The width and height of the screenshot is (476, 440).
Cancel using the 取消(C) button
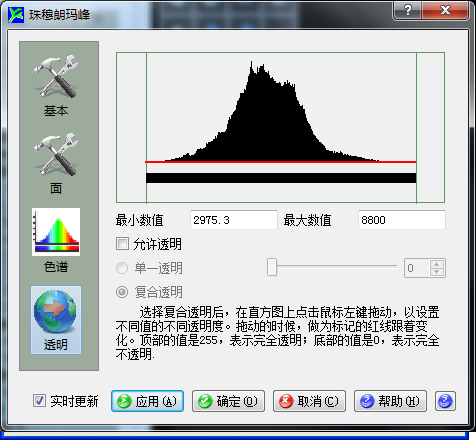point(309,401)
